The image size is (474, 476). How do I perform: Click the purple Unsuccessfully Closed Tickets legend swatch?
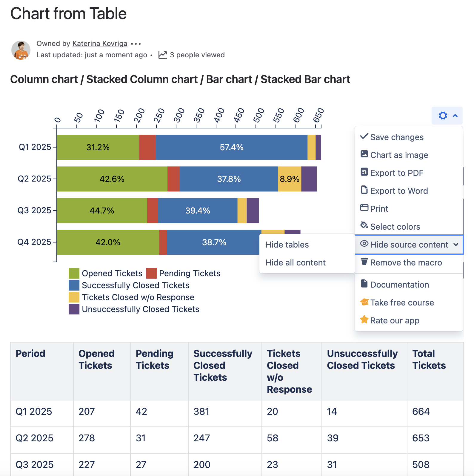pos(74,309)
